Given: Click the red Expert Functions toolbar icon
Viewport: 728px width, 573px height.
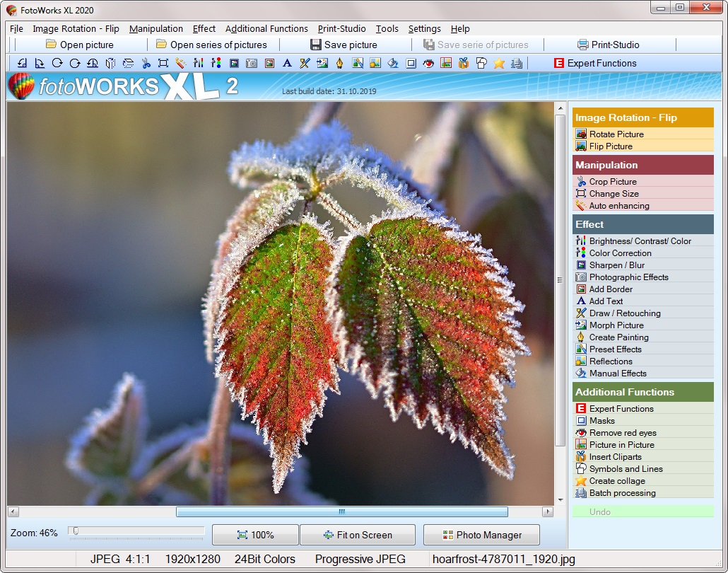Looking at the screenshot, I should click(559, 63).
